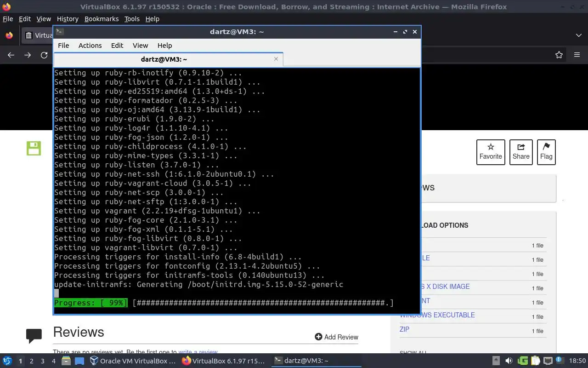Viewport: 588px width, 368px height.
Task: Open Firefox's History menu
Action: tap(68, 19)
